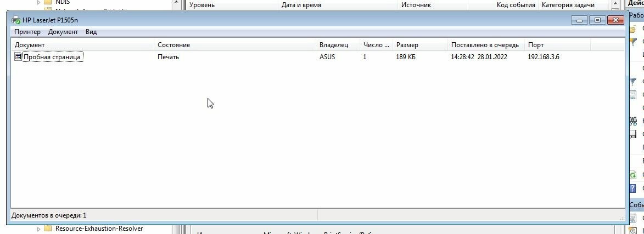Expand the NDIS tree node

pyautogui.click(x=38, y=2)
